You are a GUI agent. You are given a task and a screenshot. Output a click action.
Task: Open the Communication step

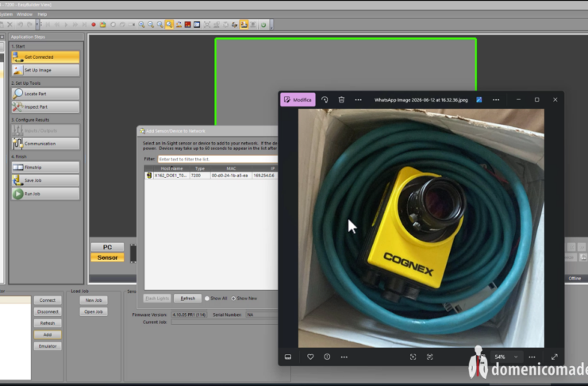point(45,144)
